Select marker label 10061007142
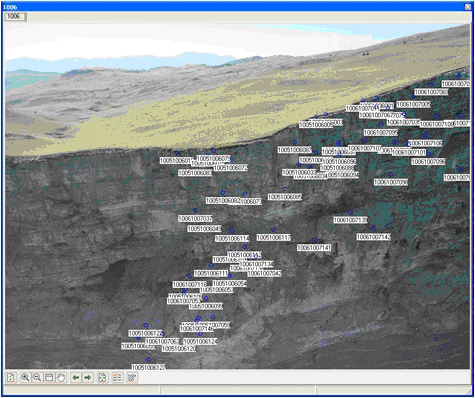 tap(373, 237)
